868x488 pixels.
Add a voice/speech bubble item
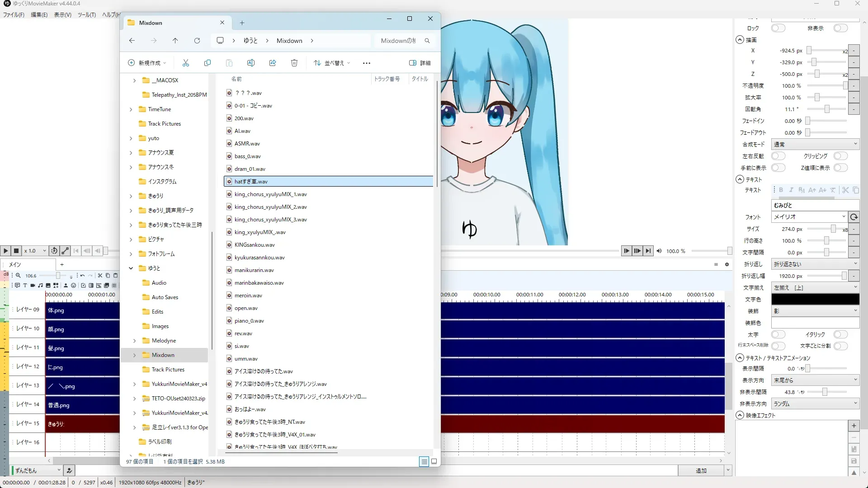17,286
